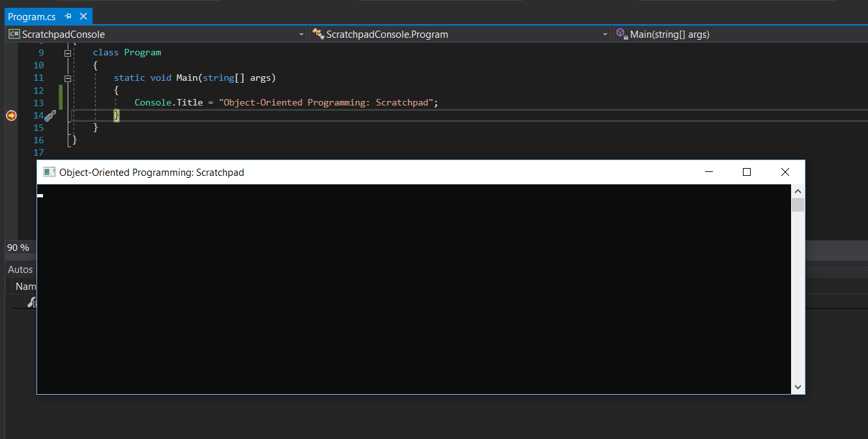Click the C# project icon in navigation bar

(14, 35)
